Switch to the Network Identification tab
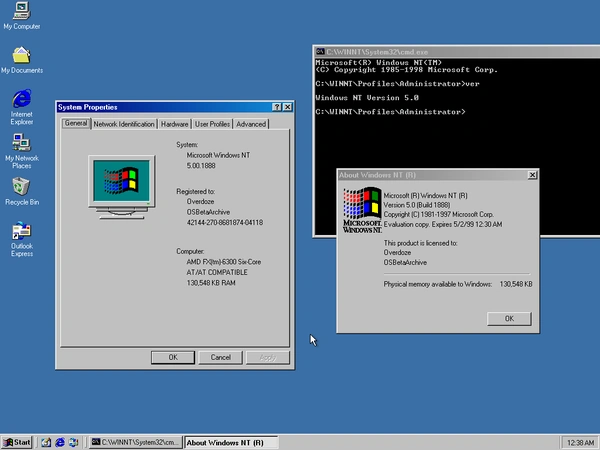The width and height of the screenshot is (600, 450). click(124, 124)
